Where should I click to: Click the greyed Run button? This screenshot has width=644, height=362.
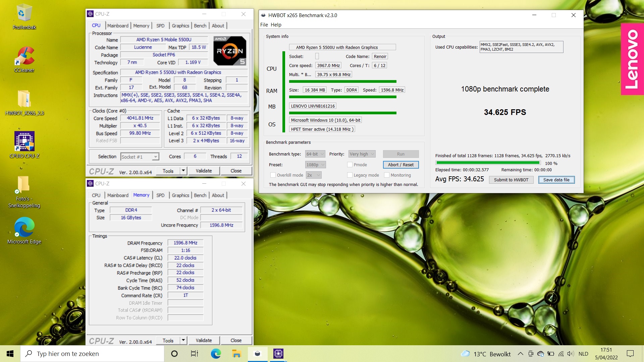[x=400, y=154]
